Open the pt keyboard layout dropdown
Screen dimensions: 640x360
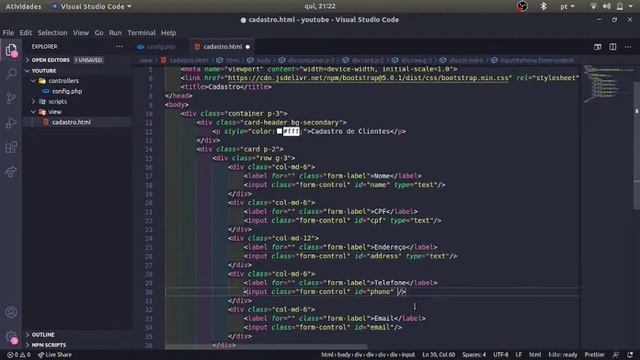click(x=567, y=7)
